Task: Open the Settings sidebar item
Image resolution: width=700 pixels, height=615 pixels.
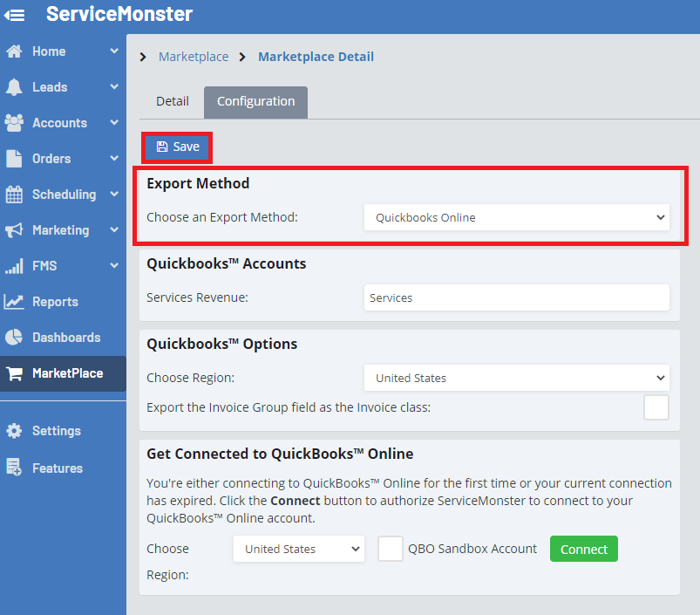Action: (x=54, y=430)
